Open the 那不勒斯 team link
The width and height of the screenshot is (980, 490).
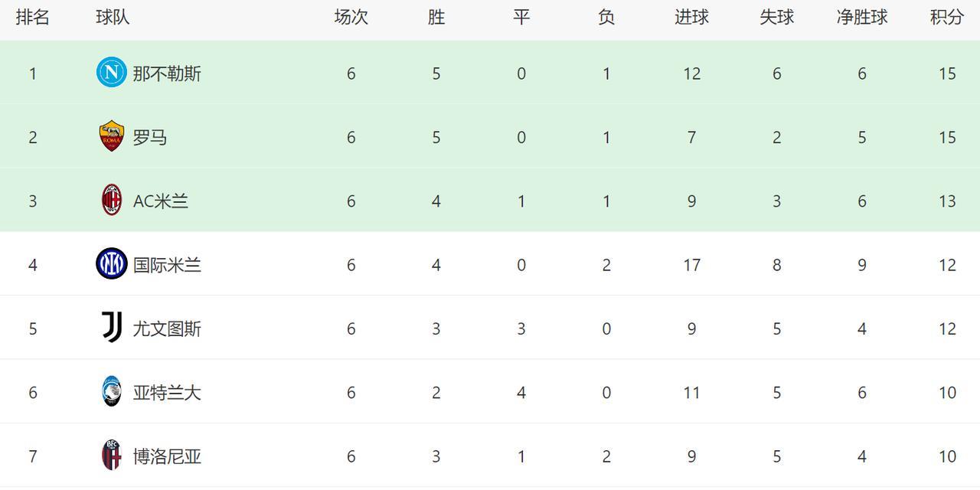coord(167,73)
